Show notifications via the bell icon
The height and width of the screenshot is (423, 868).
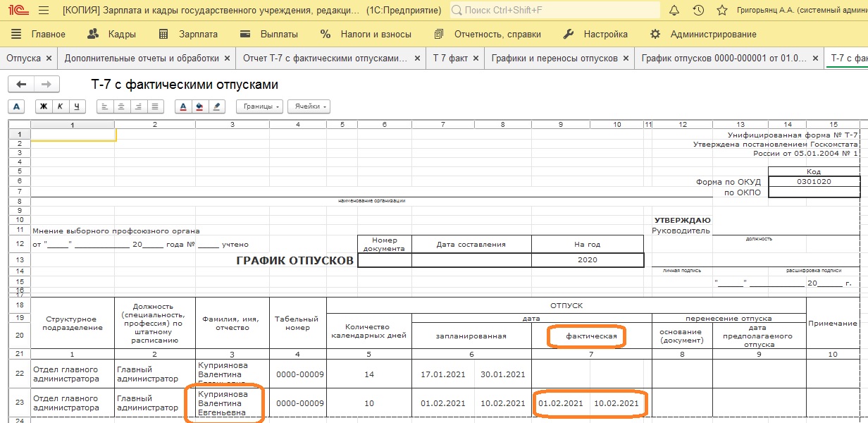coord(674,11)
